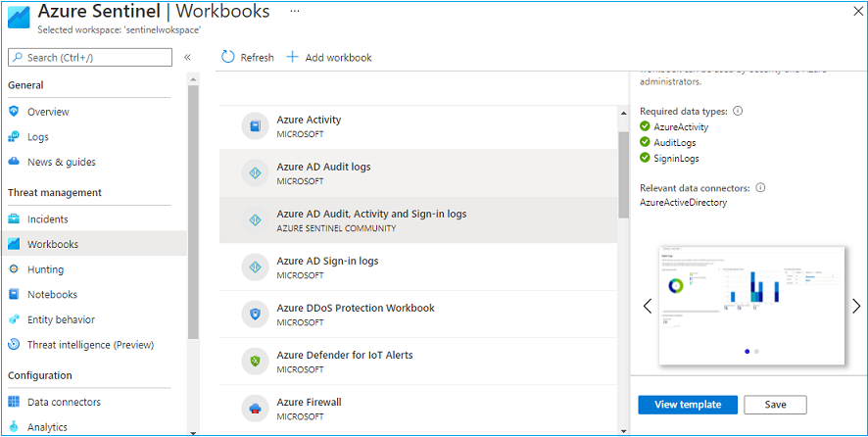Open News & guides in sidebar
The image size is (868, 437).
click(x=62, y=163)
